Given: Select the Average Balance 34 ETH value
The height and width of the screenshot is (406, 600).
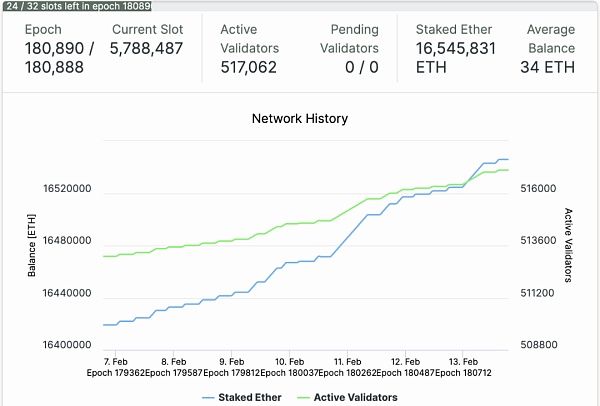Looking at the screenshot, I should [x=548, y=67].
